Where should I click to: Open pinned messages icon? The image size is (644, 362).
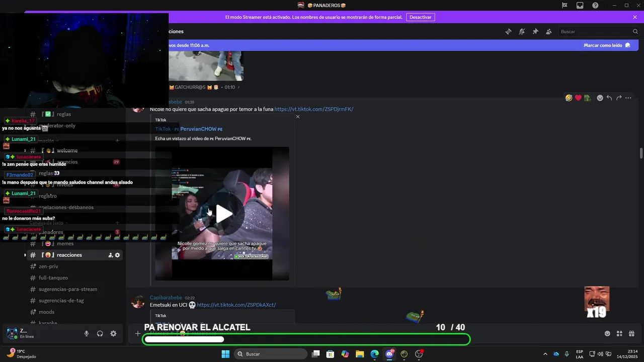pos(535,32)
